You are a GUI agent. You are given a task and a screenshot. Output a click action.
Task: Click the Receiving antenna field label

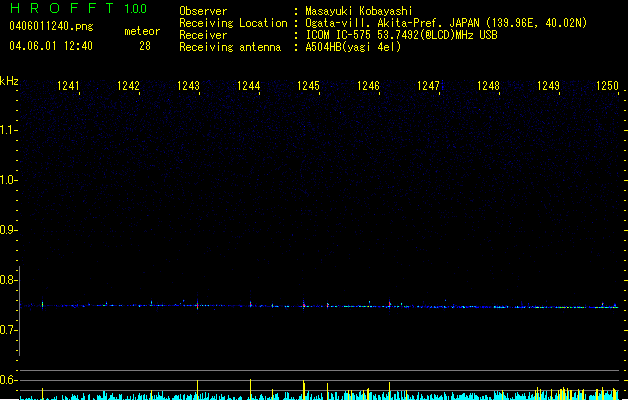click(x=230, y=47)
